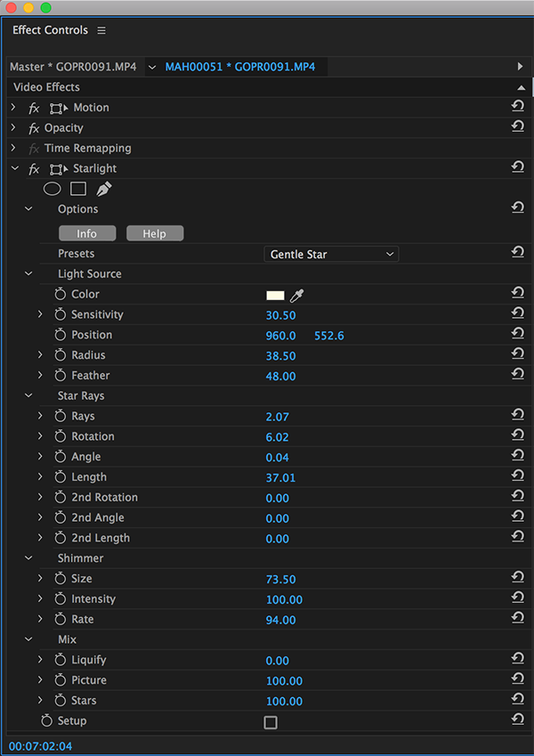The height and width of the screenshot is (756, 534).
Task: Reset the Sensitivity parameter
Action: pos(517,314)
